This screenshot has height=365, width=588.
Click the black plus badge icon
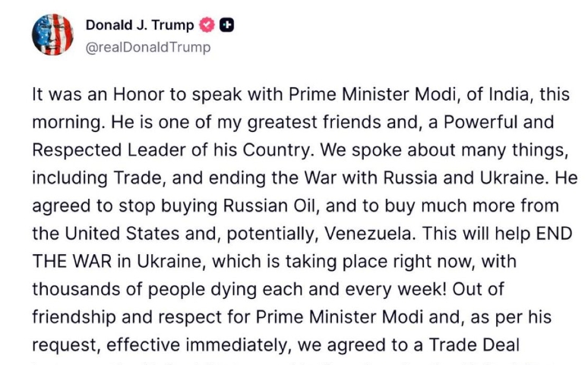(226, 25)
